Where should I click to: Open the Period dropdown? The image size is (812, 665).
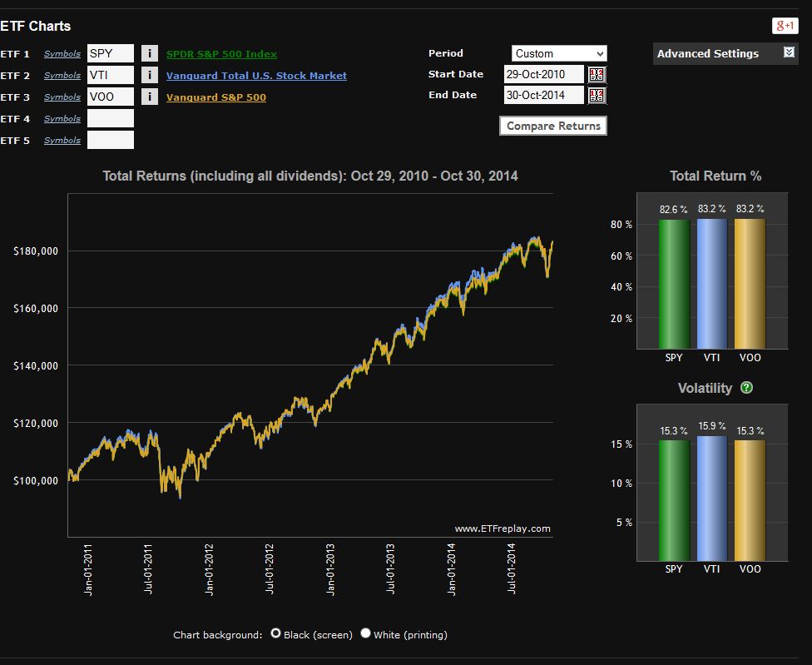(x=558, y=53)
